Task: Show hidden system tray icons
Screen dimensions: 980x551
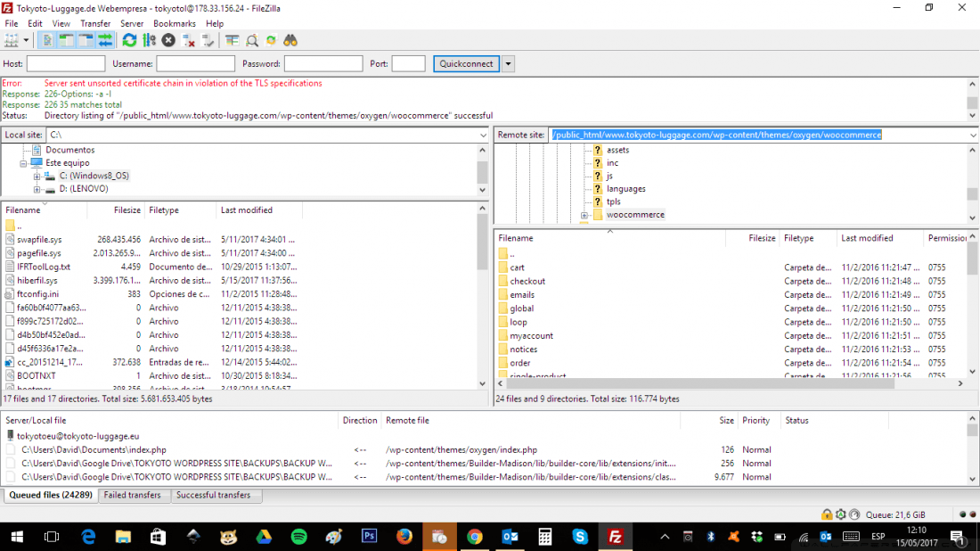Action: coord(665,537)
